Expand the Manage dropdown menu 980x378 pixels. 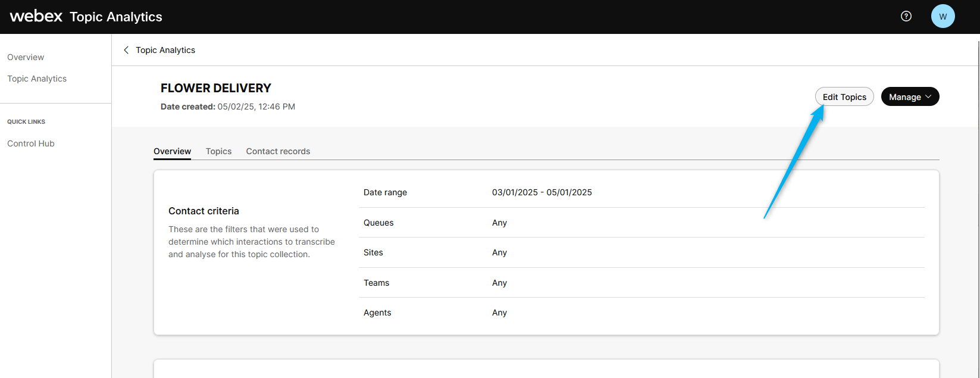910,97
